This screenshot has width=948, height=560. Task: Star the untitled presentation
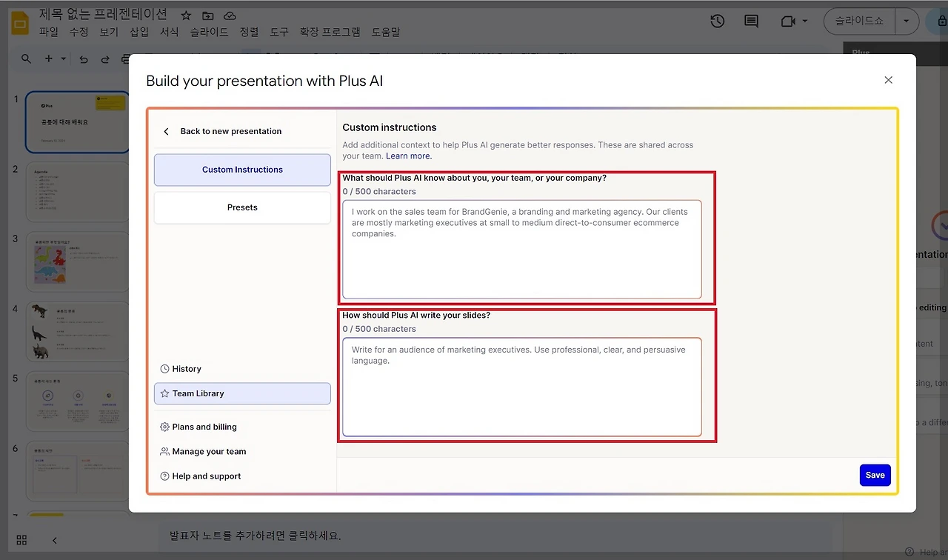click(x=186, y=16)
